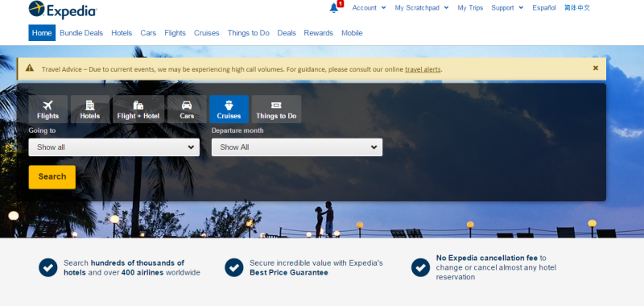Click the yellow Search button
644x306 pixels.
52,177
